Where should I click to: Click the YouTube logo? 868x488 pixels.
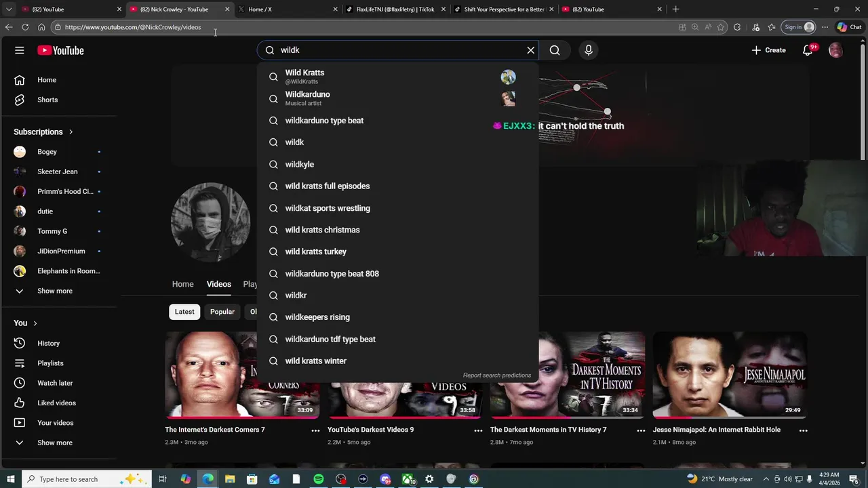tap(60, 50)
